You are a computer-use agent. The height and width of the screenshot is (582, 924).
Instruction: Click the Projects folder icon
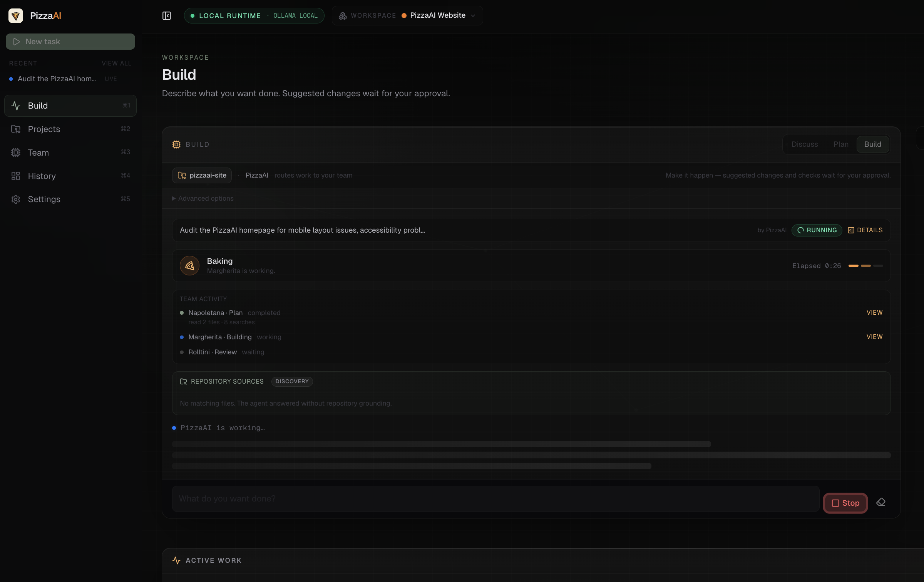tap(16, 129)
